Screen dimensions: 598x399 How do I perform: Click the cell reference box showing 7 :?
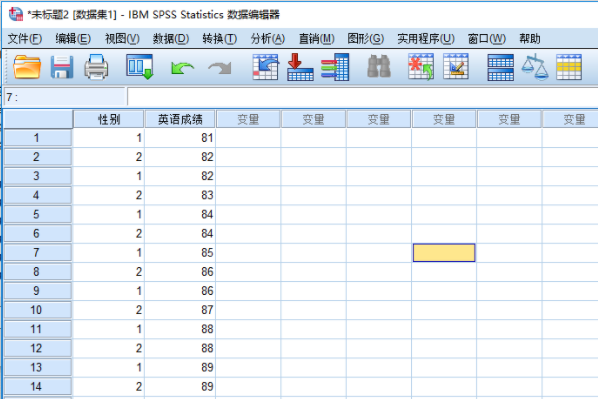pos(65,97)
